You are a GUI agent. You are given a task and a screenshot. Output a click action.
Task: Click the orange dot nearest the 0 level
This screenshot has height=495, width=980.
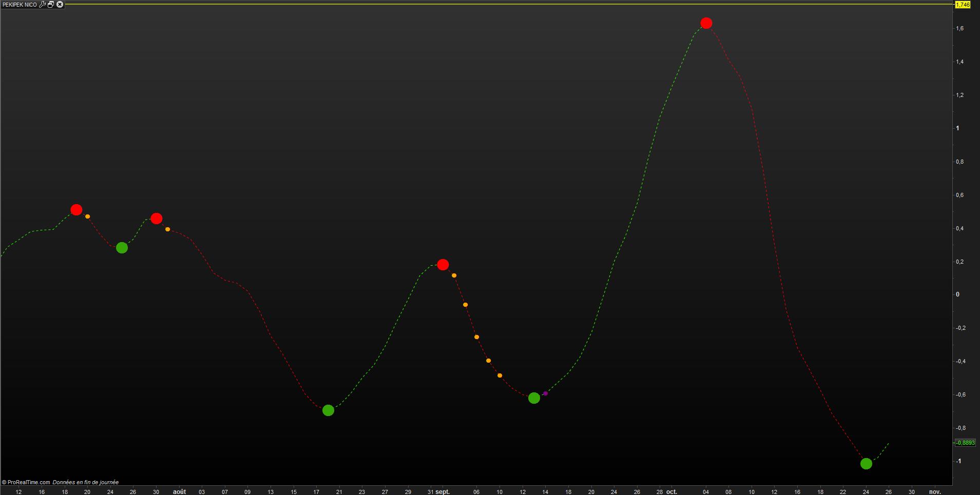[466, 305]
